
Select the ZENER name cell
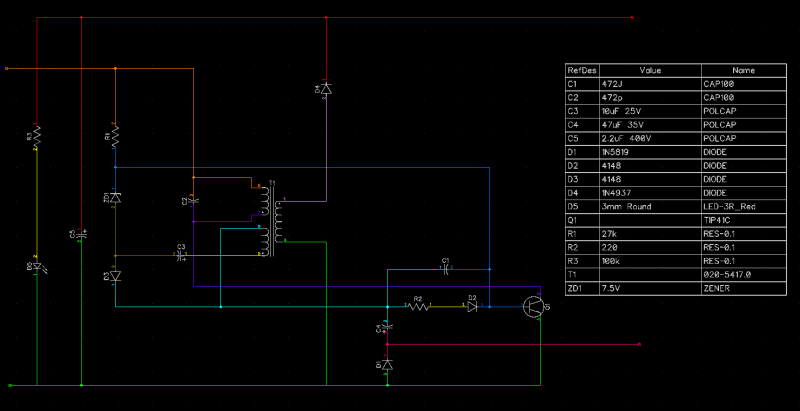tap(744, 289)
